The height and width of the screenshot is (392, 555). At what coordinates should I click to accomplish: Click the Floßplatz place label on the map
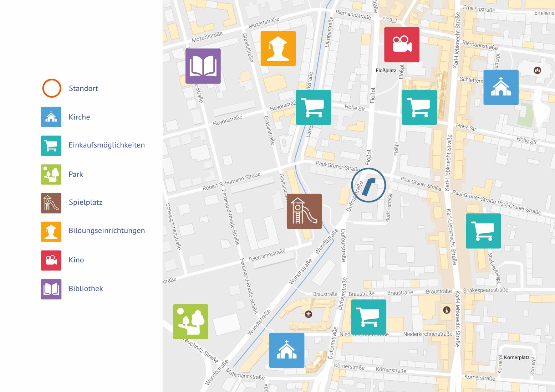click(x=386, y=71)
